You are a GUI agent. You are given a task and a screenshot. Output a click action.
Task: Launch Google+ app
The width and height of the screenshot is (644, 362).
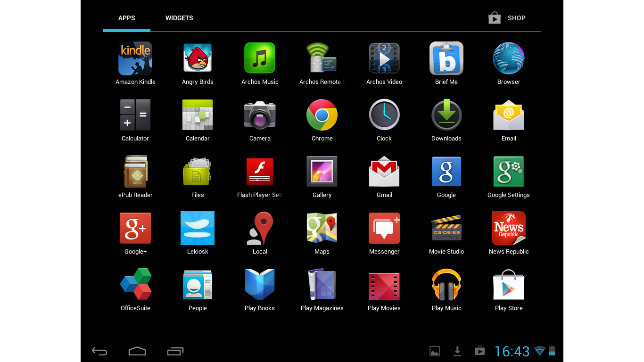click(135, 228)
